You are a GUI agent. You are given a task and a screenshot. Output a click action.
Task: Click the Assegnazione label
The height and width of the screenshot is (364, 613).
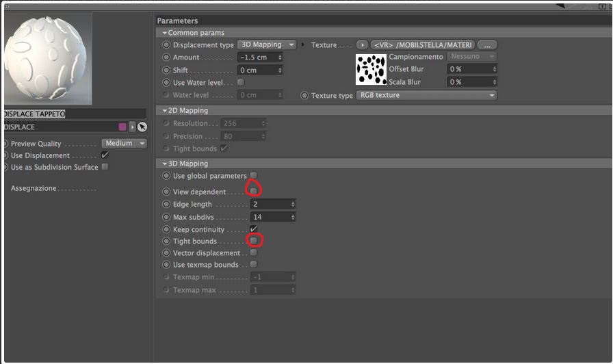(34, 188)
